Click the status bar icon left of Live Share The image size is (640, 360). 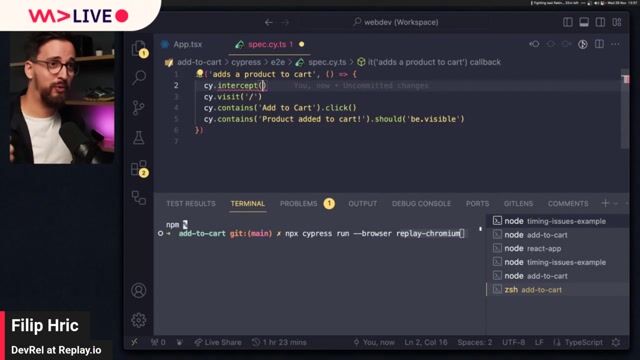coord(180,342)
